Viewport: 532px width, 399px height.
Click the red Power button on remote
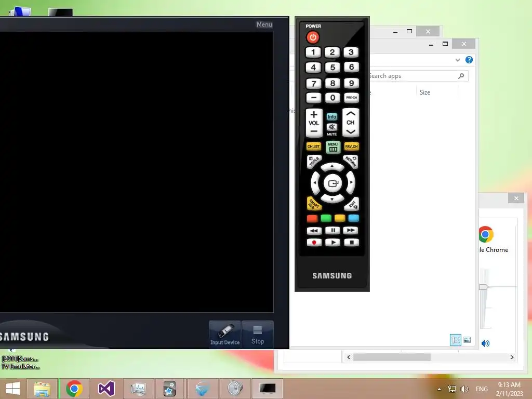tap(312, 37)
